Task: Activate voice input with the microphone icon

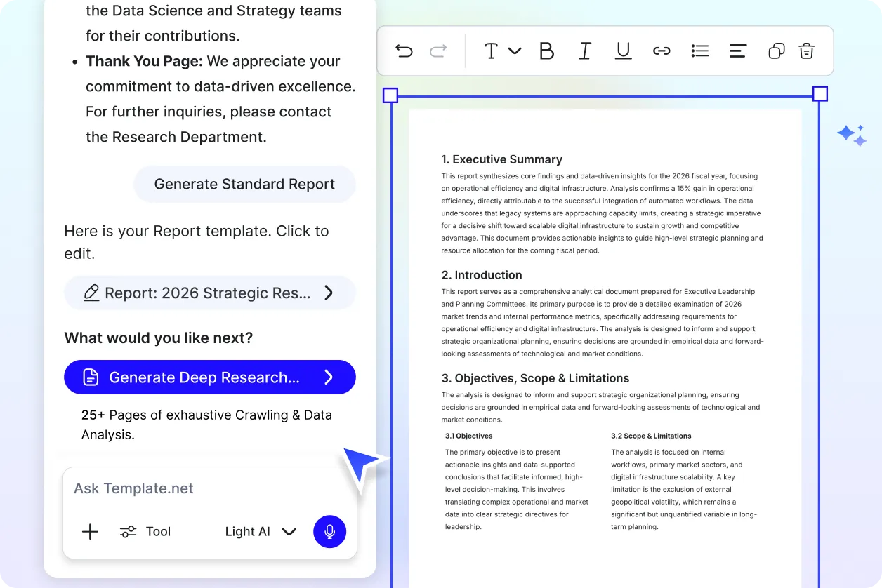Action: [x=329, y=531]
